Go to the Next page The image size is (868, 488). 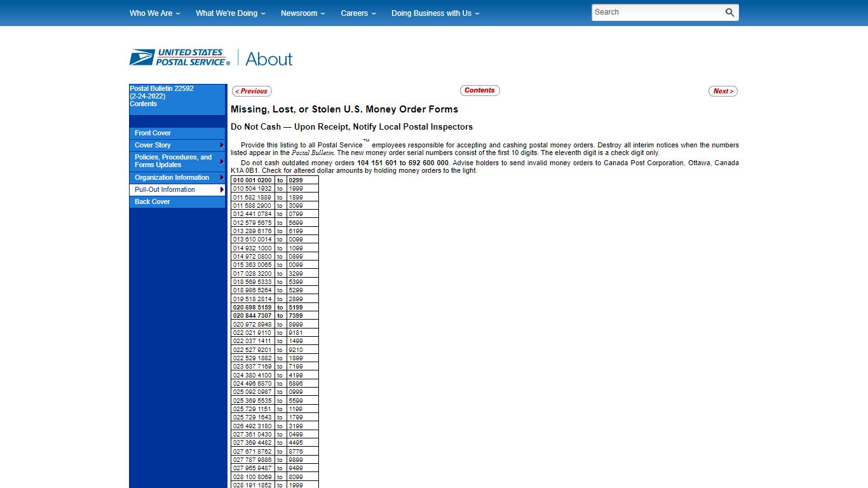723,91
